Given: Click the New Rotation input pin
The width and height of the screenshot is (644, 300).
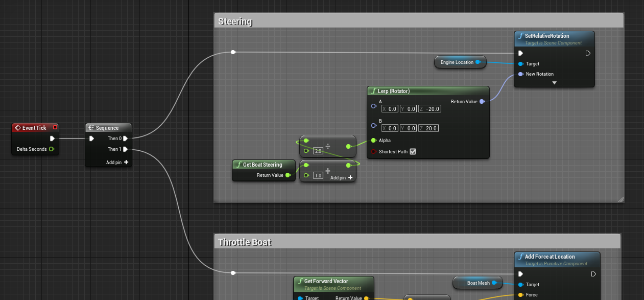Looking at the screenshot, I should pyautogui.click(x=520, y=74).
